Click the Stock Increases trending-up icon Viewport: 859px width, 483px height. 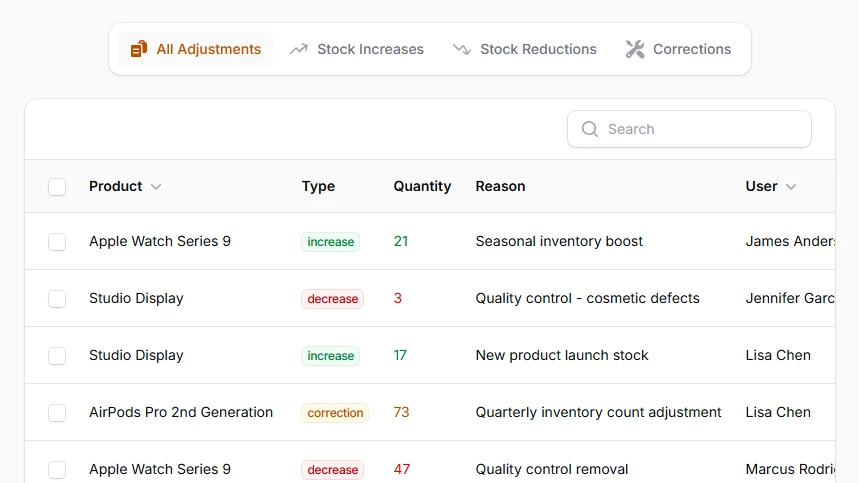click(299, 49)
